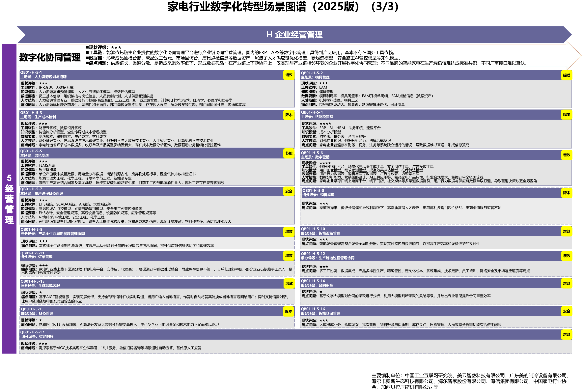Click 降本 tag on 细分场景 EHS管理 card
584x392 pixels.
pyautogui.click(x=288, y=311)
